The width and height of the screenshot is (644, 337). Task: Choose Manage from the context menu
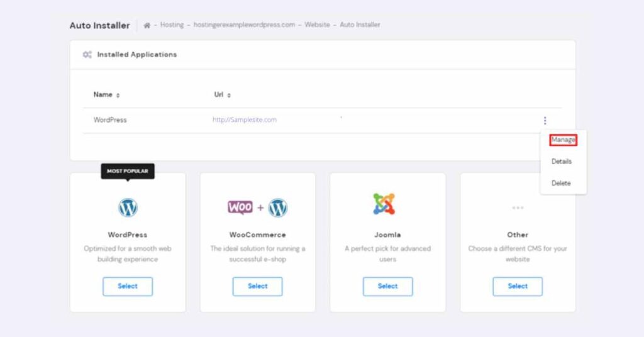[563, 140]
